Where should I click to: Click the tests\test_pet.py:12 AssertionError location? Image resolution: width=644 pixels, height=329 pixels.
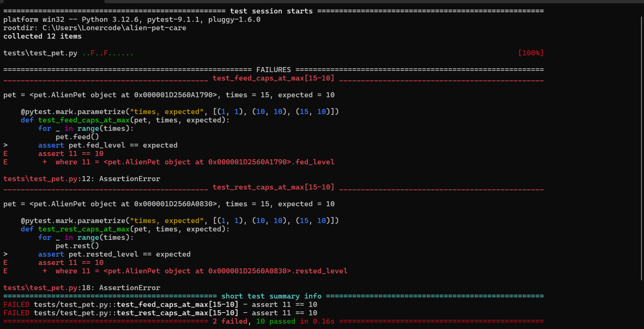coord(82,179)
